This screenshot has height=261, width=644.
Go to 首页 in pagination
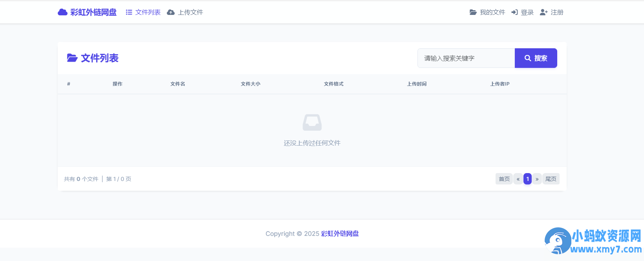504,179
